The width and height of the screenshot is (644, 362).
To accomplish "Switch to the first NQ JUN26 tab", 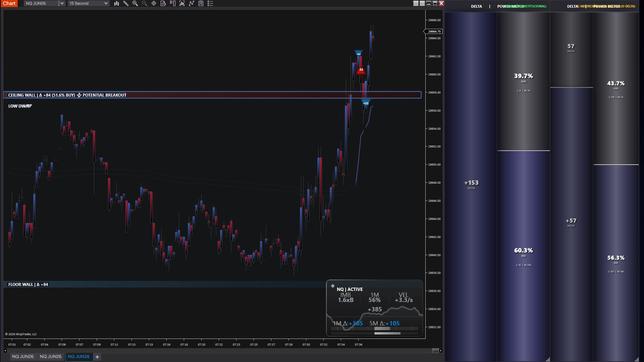I will 23,357.
